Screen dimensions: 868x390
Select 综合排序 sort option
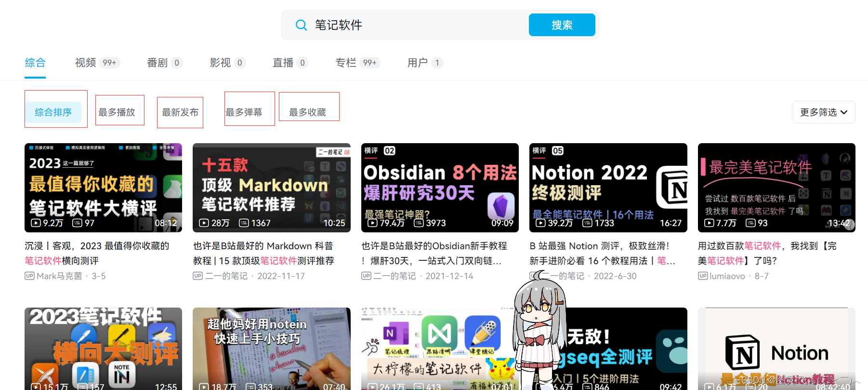point(53,112)
